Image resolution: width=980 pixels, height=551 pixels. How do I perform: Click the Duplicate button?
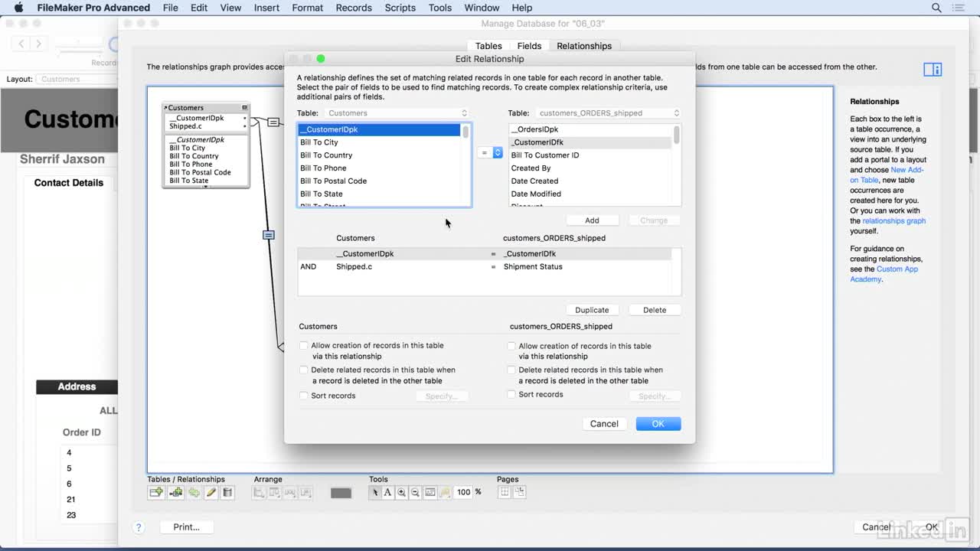592,310
